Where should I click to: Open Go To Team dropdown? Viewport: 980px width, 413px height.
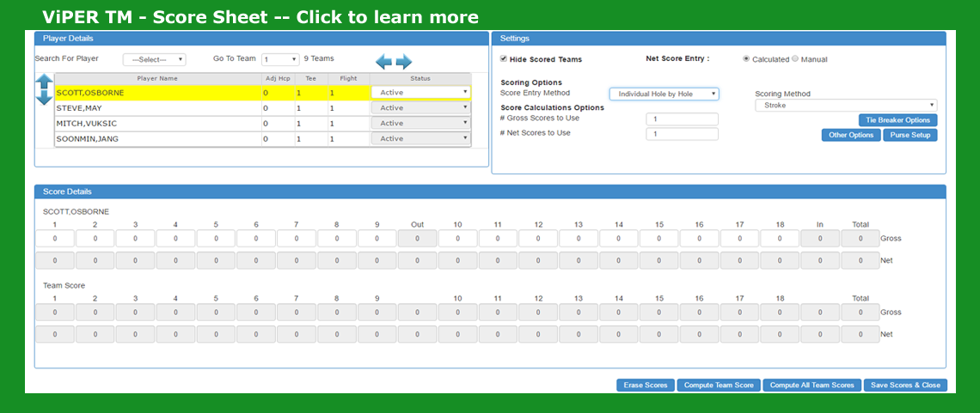click(x=280, y=59)
